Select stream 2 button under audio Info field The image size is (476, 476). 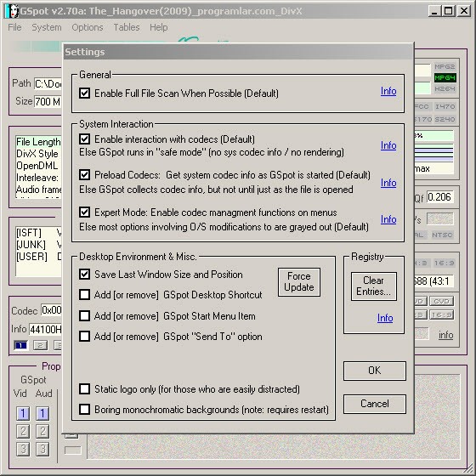pyautogui.click(x=41, y=345)
